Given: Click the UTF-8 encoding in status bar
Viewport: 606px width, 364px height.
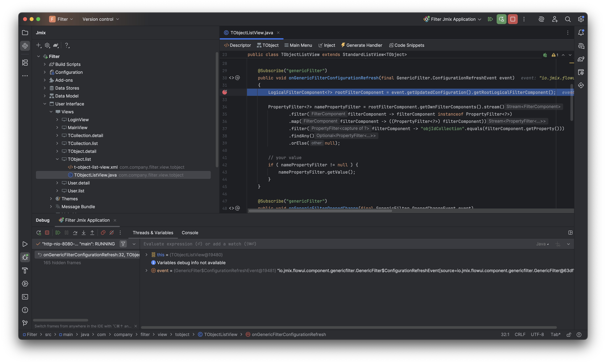Looking at the screenshot, I should pyautogui.click(x=537, y=335).
